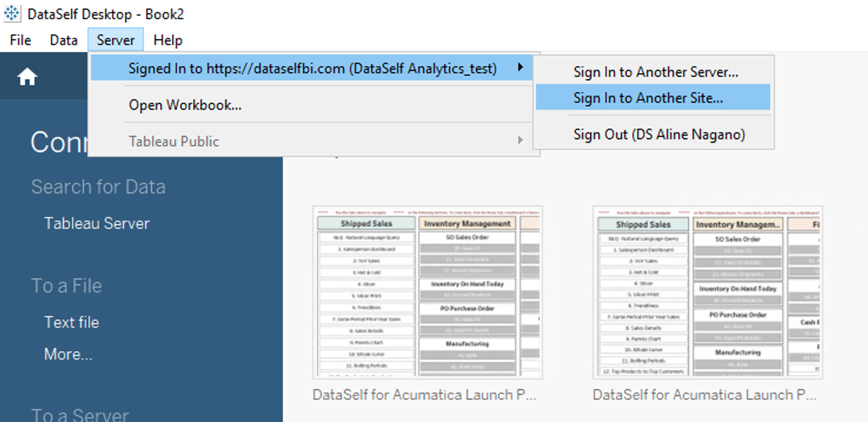868x422 pixels.
Task: Click the title text under the left thumbnail
Action: click(x=425, y=395)
